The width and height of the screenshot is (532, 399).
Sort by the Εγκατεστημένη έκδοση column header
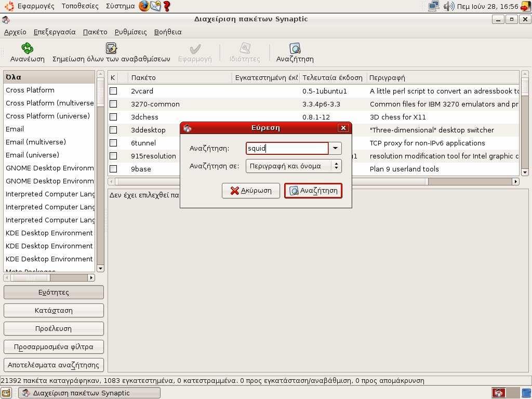click(266, 78)
